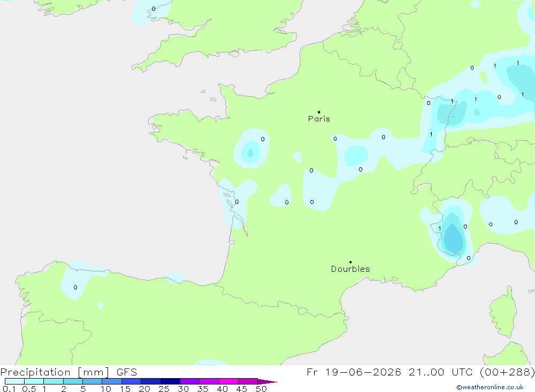Screen dimensions: 535x392
Task: Click the GFS model name label
Action: pos(127,372)
